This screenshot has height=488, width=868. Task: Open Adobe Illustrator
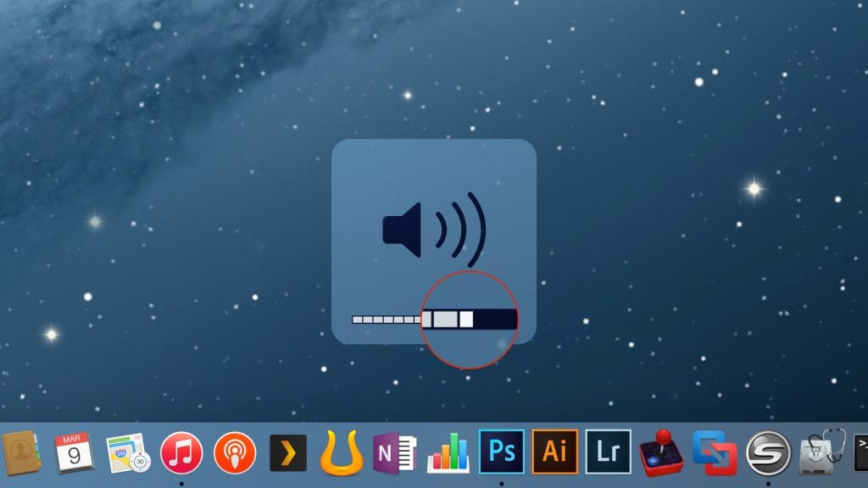pos(555,452)
